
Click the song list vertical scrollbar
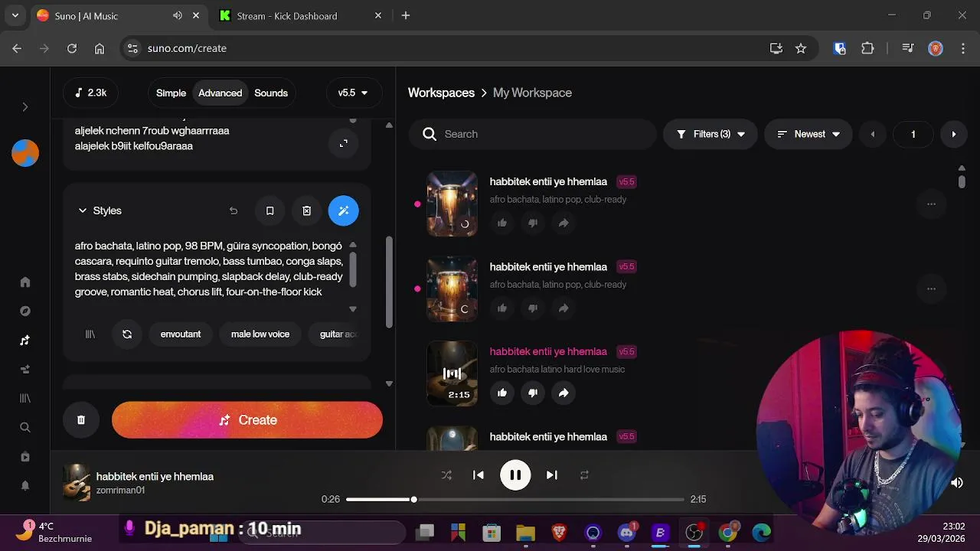point(962,181)
